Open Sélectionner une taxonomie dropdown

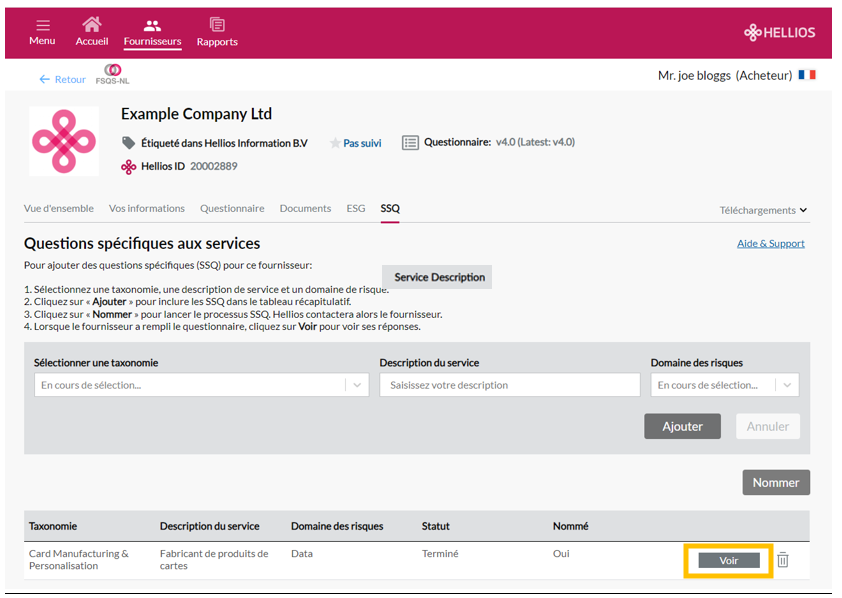point(202,385)
